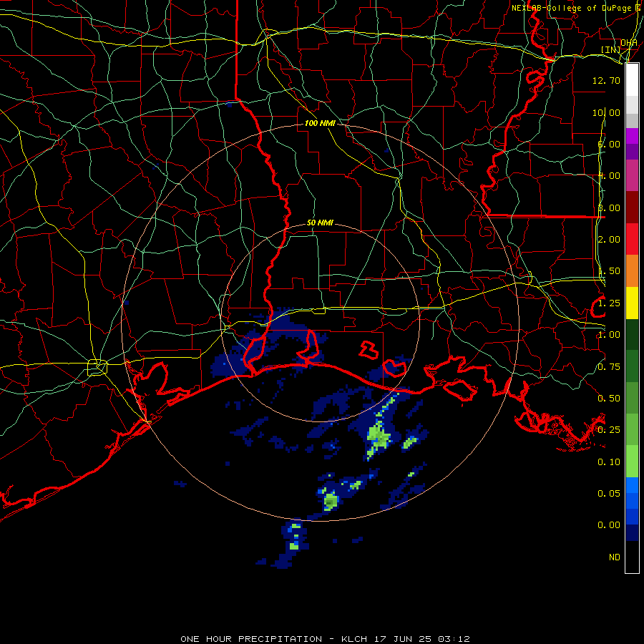Pick the dark red swatch on the scale

pos(632,208)
